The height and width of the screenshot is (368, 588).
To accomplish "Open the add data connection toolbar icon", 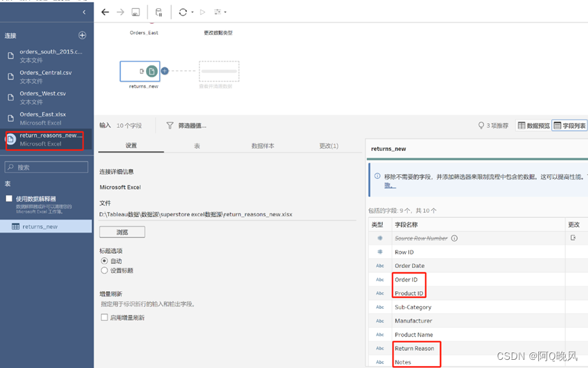I will click(158, 12).
